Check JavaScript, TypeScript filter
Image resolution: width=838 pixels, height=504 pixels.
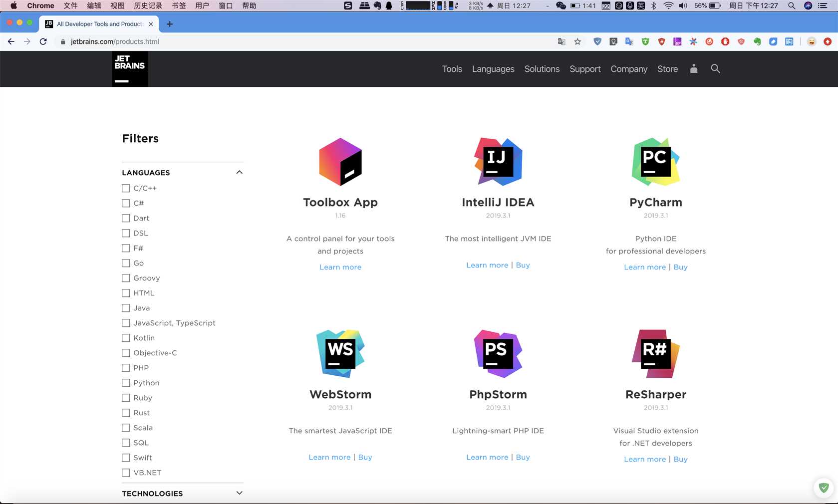[126, 323]
